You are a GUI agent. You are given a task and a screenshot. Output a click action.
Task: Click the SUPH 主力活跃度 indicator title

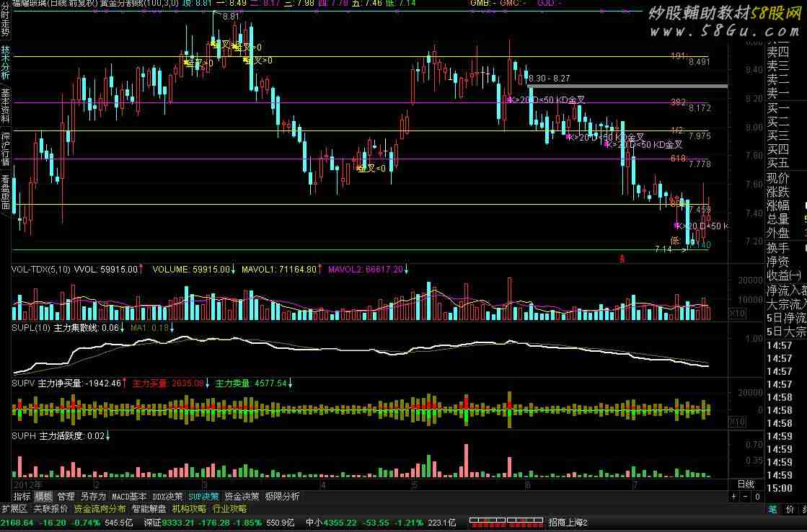[61, 436]
